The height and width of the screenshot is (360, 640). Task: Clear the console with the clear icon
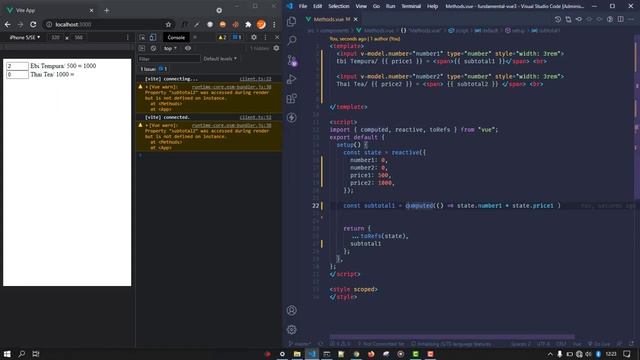153,48
